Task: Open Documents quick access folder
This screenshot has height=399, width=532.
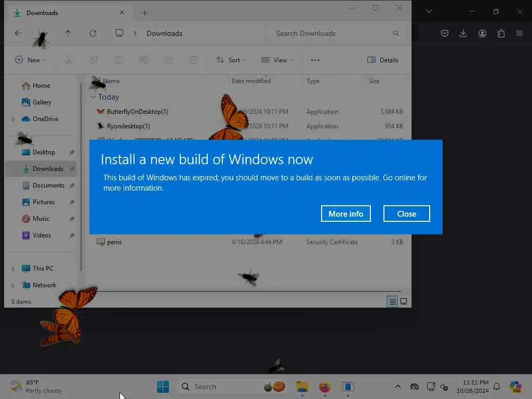Action: click(x=47, y=185)
